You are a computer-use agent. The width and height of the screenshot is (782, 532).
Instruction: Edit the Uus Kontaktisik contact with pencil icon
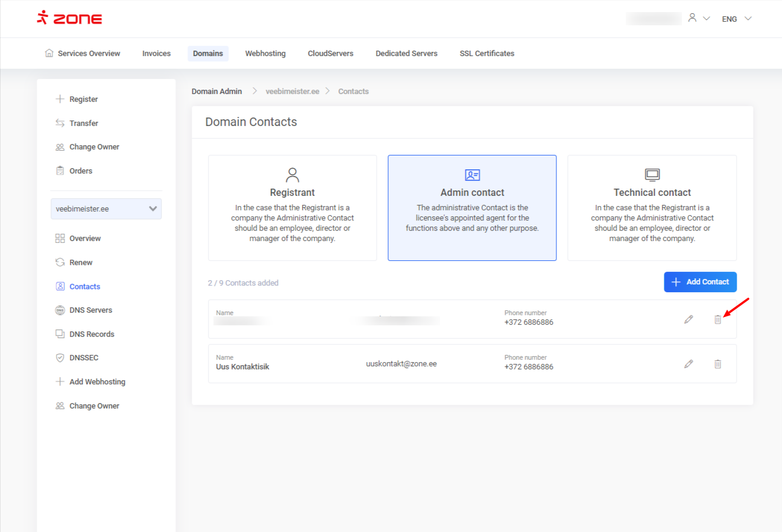point(689,364)
